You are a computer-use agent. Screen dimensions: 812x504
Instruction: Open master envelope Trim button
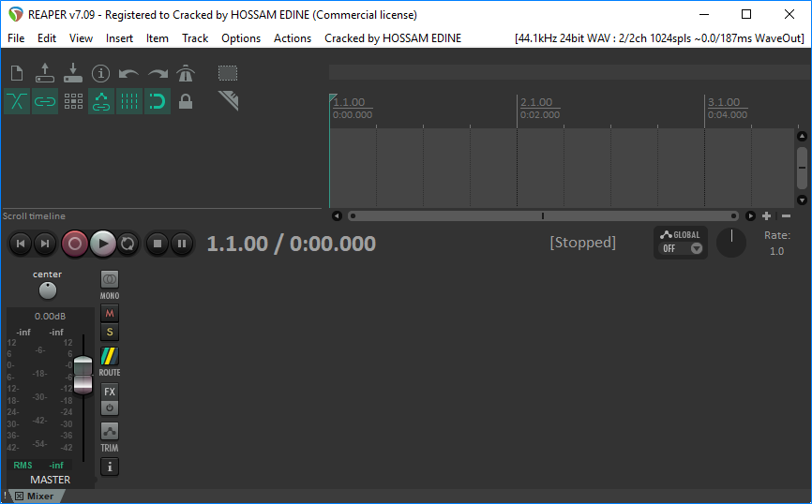tap(110, 431)
